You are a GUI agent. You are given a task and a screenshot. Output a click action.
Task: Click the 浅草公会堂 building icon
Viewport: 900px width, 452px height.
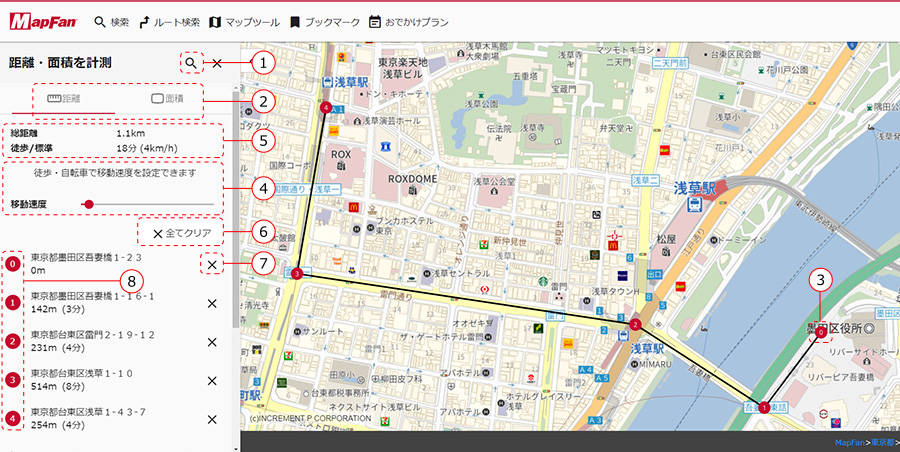(495, 192)
